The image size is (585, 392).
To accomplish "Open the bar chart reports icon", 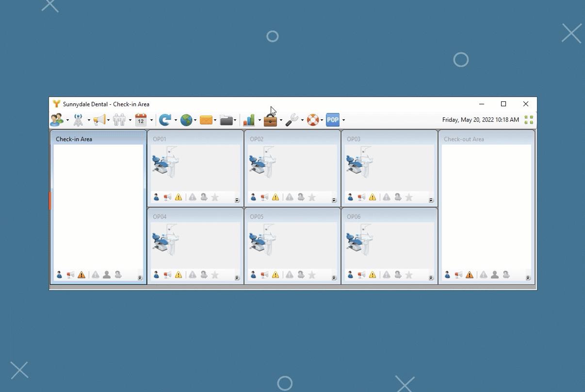I will 249,120.
